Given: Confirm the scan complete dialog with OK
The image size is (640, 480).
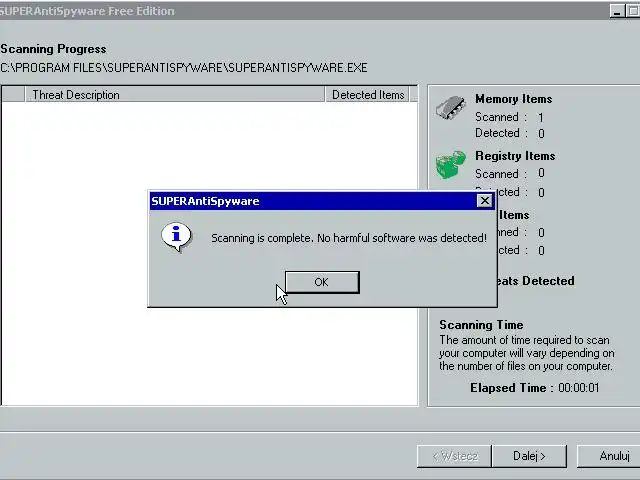Looking at the screenshot, I should click(x=322, y=282).
